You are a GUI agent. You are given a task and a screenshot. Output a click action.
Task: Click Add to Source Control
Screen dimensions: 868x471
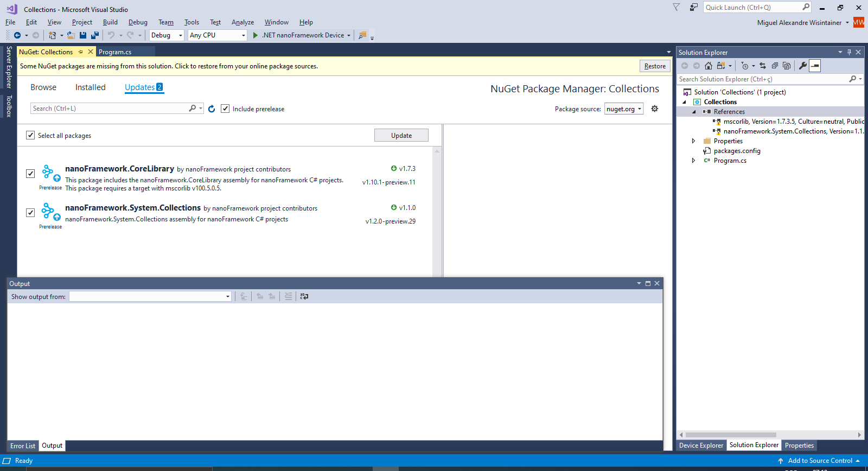coord(820,461)
